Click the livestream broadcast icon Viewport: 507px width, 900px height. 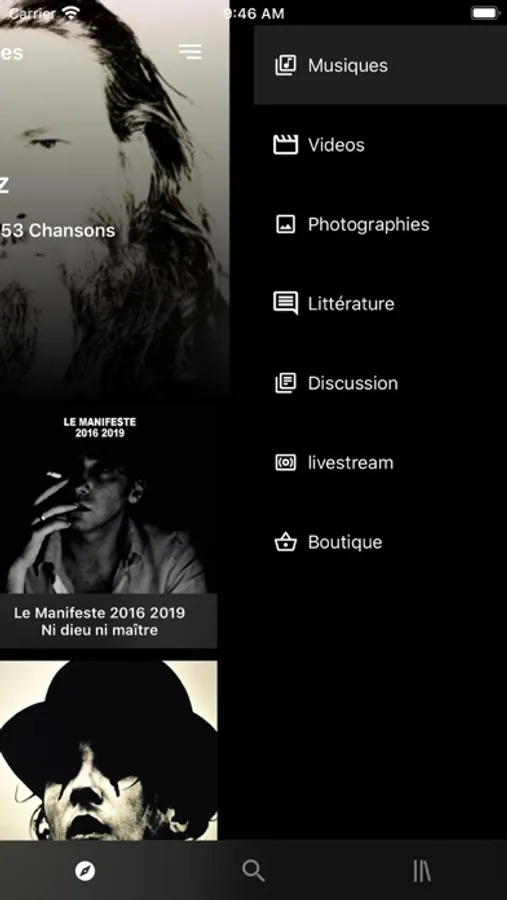pyautogui.click(x=285, y=462)
